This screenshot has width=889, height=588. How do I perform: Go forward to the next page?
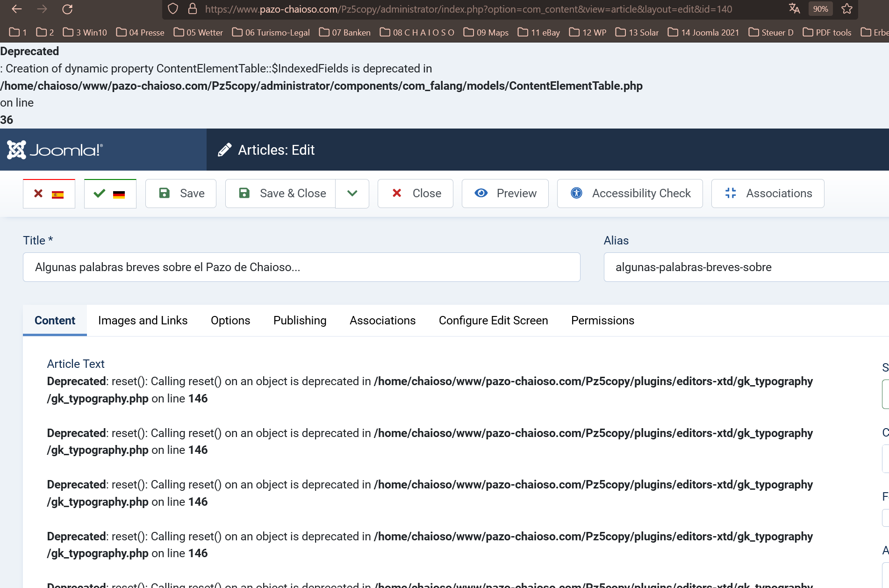pos(42,9)
